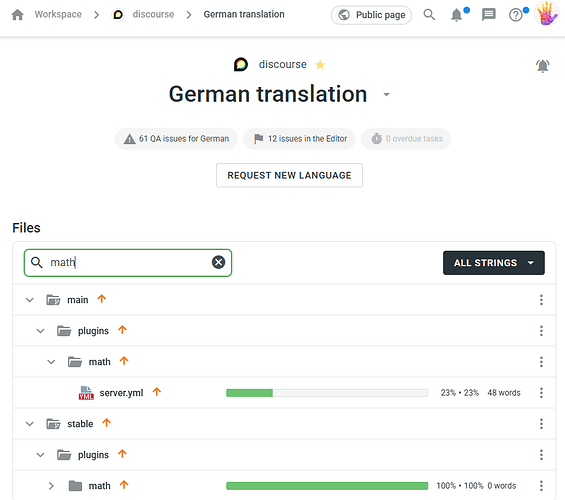565x500 pixels.
Task: Click the discourse project logo under header
Action: click(x=241, y=64)
